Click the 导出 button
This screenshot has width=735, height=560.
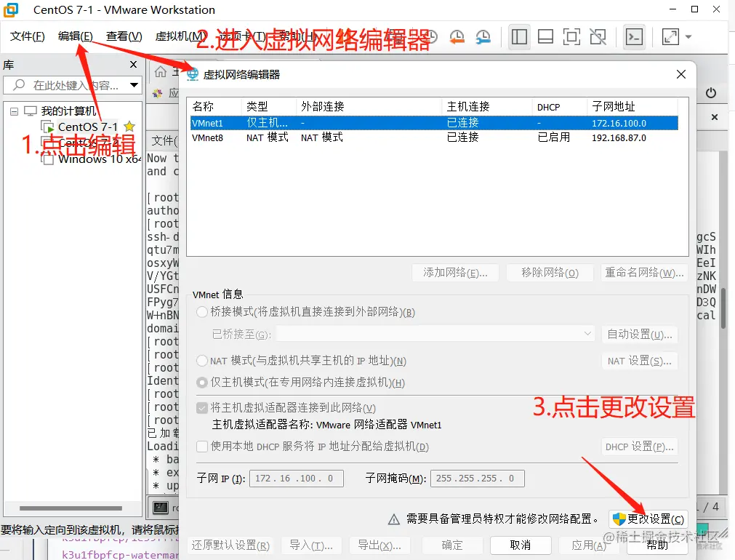coord(379,545)
